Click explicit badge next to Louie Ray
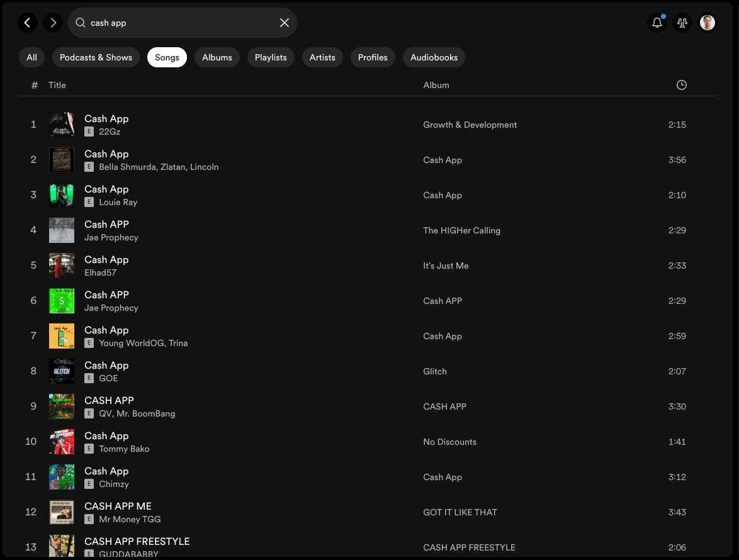739x560 pixels. (89, 203)
